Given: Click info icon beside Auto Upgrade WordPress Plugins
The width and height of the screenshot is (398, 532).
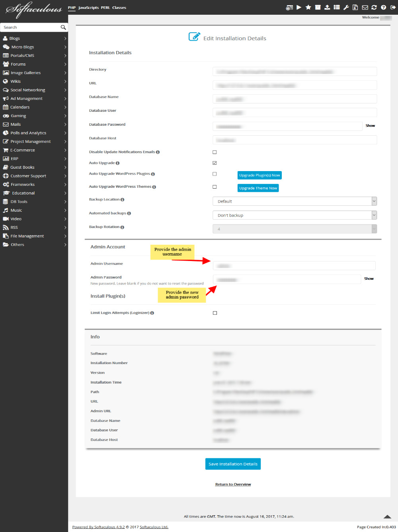Looking at the screenshot, I should (153, 174).
